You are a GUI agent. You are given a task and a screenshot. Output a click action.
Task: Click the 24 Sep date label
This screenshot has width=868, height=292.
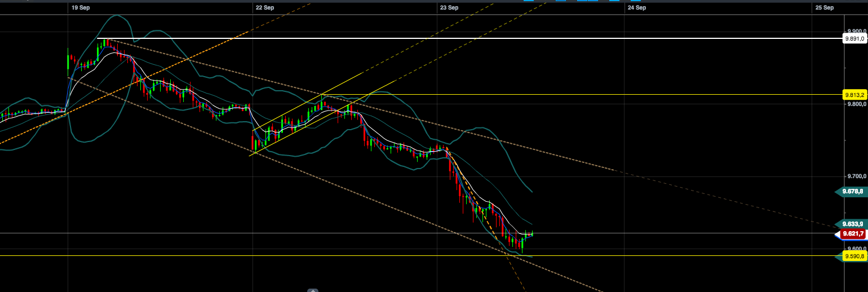pos(636,7)
